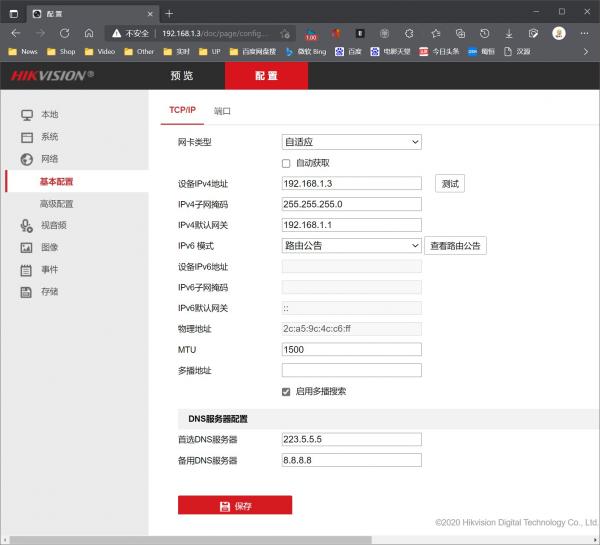600x545 pixels.
Task: Open 高级配置 in the sidebar
Action: pos(57,204)
